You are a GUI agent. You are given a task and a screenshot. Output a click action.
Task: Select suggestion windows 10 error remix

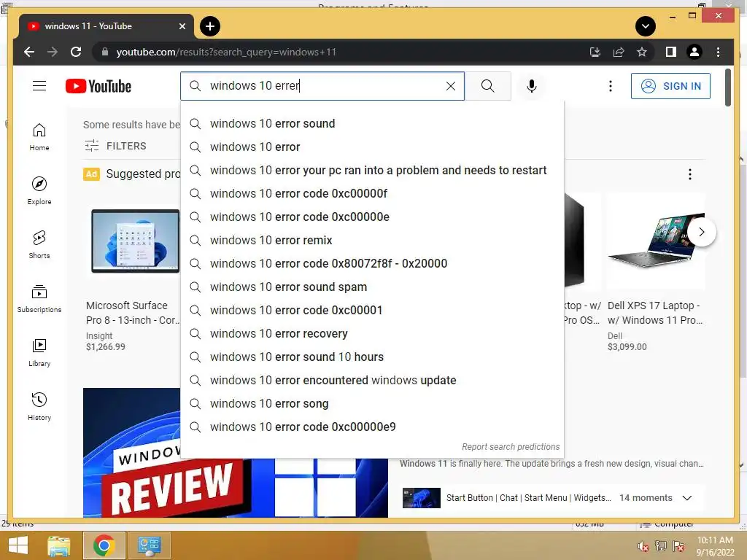(x=373, y=240)
